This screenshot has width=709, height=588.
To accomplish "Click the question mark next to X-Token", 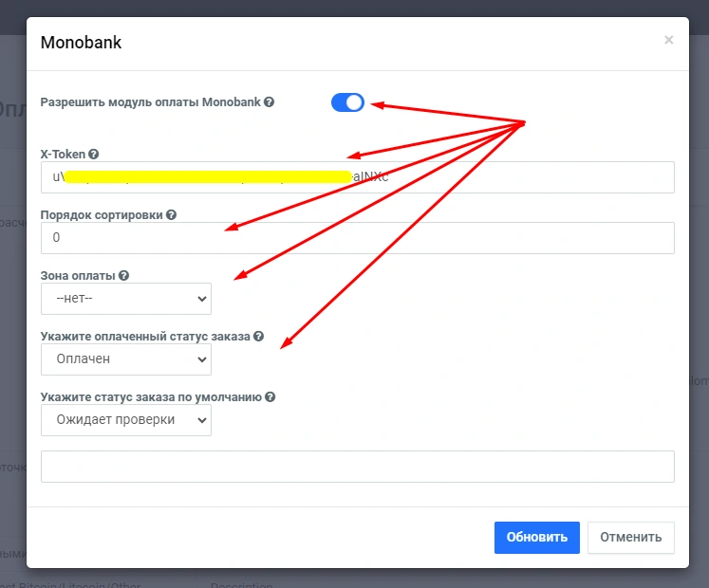I will pyautogui.click(x=94, y=154).
